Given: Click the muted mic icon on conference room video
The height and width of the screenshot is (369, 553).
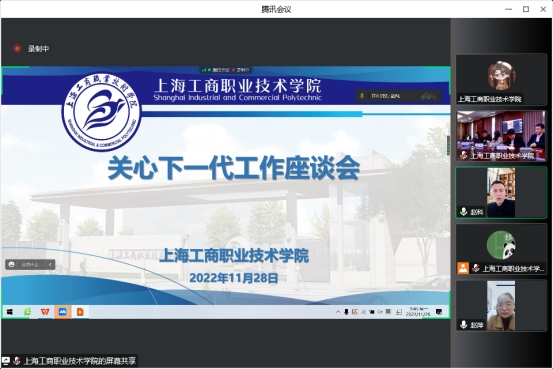Looking at the screenshot, I should tap(464, 156).
